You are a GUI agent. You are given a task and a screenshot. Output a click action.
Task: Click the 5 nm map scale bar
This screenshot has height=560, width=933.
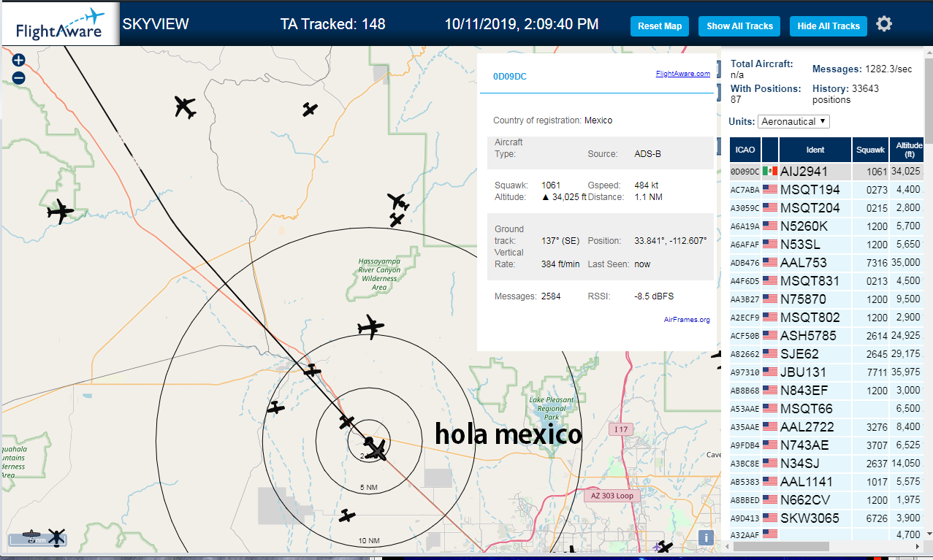pyautogui.click(x=37, y=540)
